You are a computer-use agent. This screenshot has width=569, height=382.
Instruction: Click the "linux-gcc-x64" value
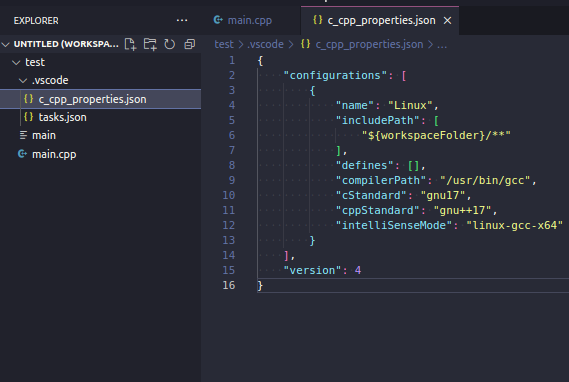click(515, 225)
